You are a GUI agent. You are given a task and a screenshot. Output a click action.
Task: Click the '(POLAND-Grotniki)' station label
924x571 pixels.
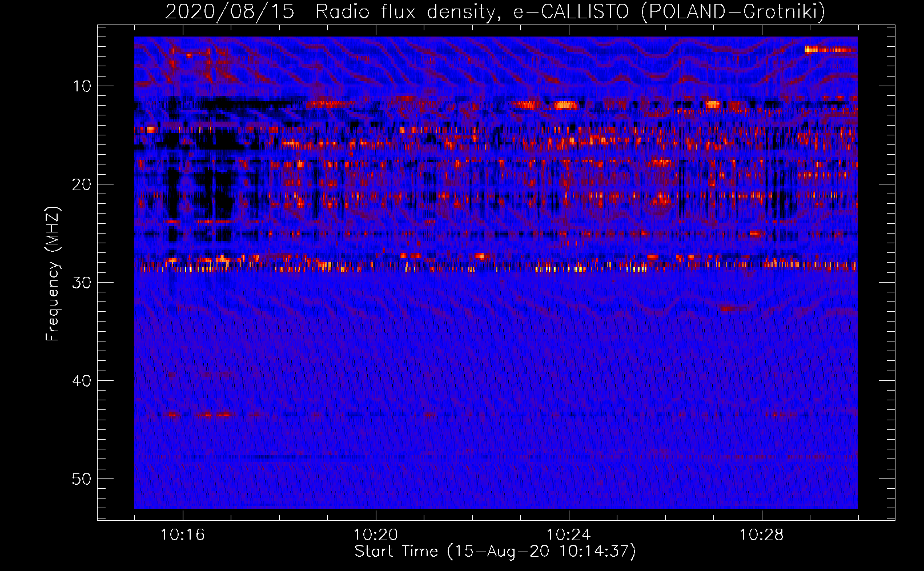[x=733, y=11]
